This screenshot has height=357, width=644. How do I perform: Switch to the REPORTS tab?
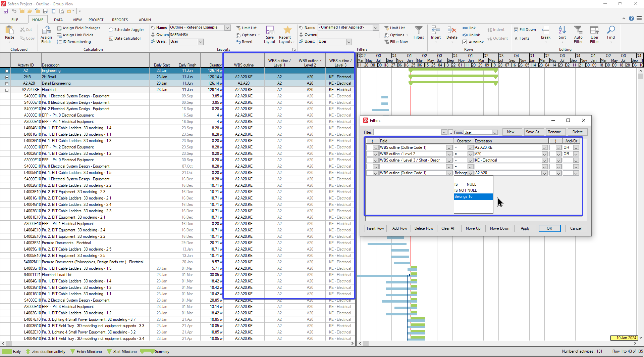pos(120,20)
